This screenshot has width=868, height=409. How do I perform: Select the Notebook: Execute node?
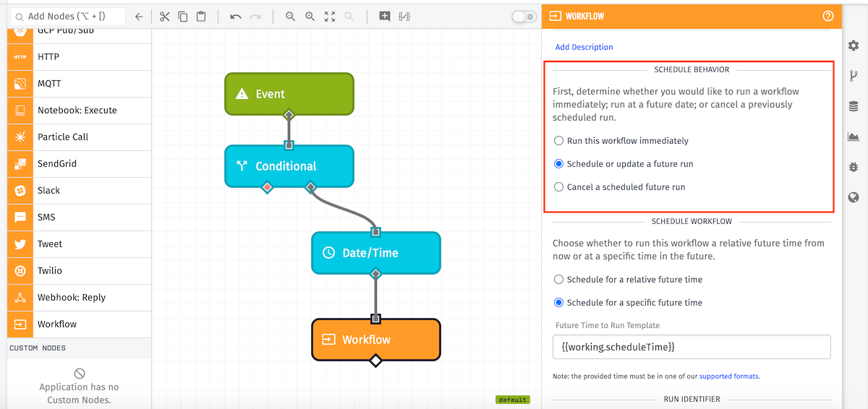(x=79, y=111)
